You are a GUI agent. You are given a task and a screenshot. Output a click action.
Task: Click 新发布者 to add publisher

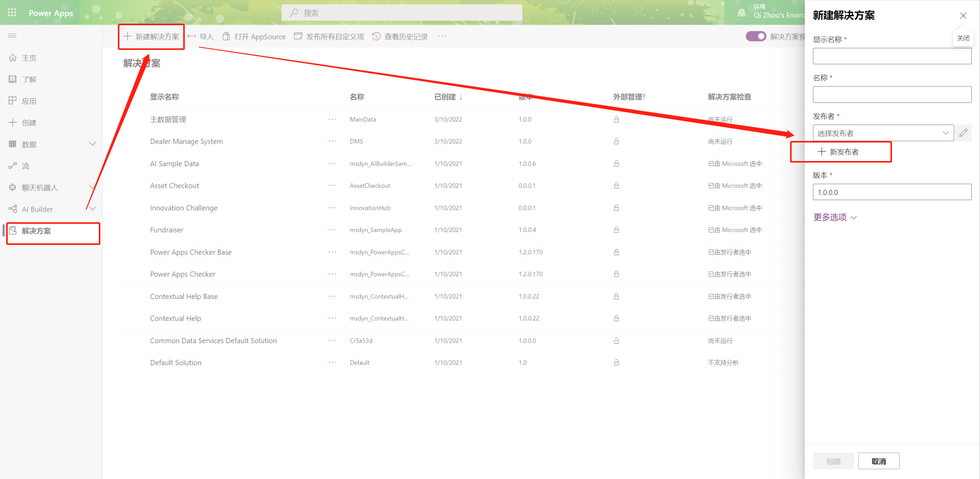click(838, 152)
